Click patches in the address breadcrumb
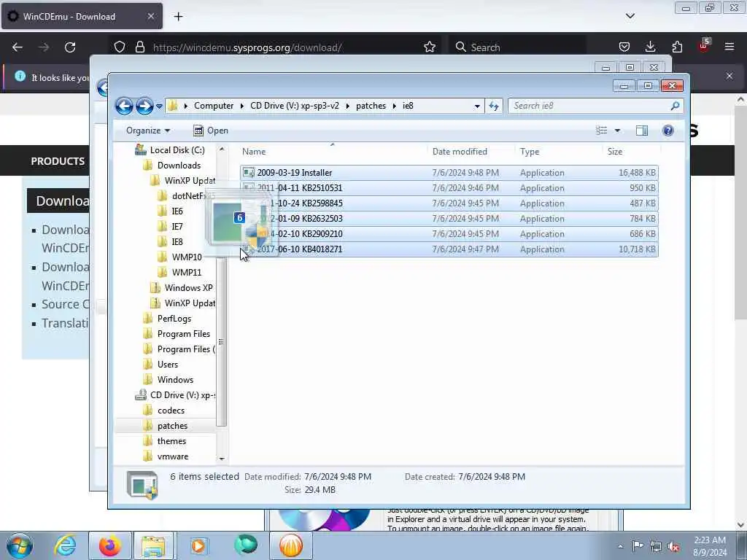The image size is (747, 560). click(x=371, y=106)
